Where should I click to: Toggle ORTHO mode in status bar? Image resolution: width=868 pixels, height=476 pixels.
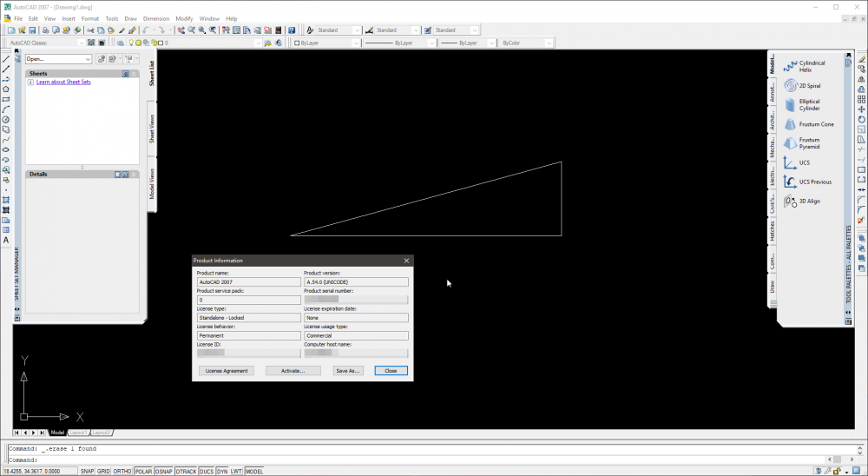click(x=123, y=471)
